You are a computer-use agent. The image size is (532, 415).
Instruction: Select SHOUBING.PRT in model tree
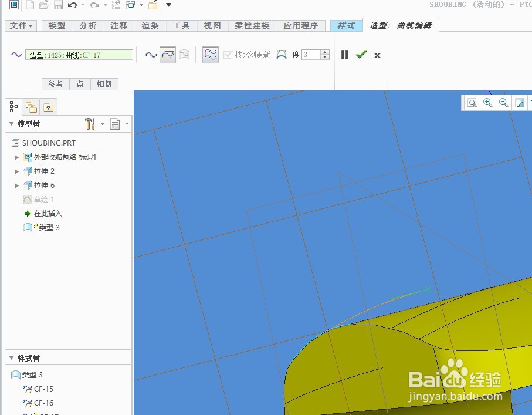click(x=44, y=143)
